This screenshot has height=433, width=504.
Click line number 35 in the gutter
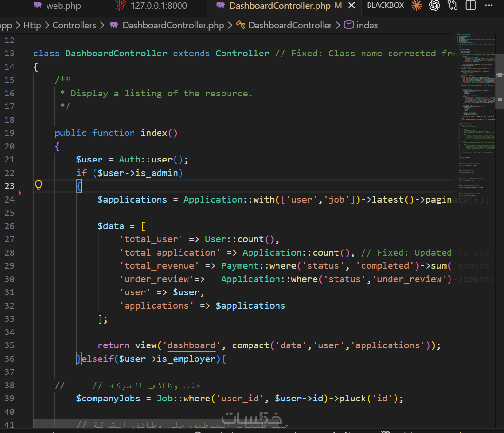coord(9,345)
